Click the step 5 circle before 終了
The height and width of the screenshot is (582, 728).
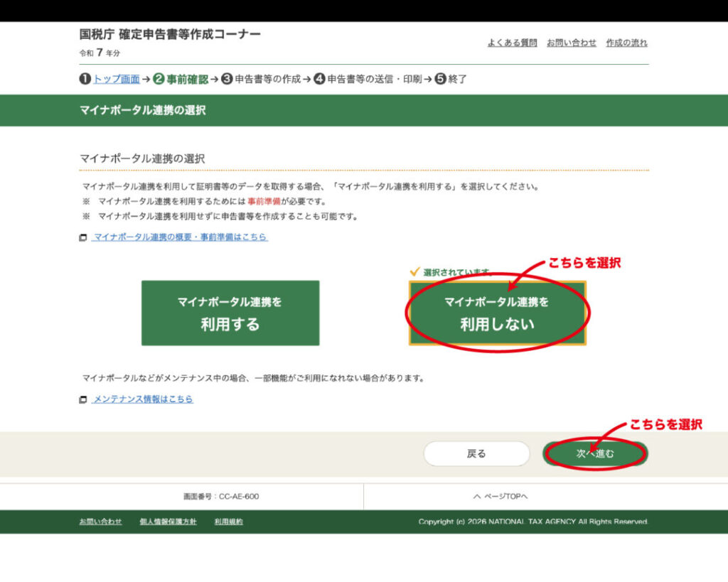pyautogui.click(x=440, y=79)
